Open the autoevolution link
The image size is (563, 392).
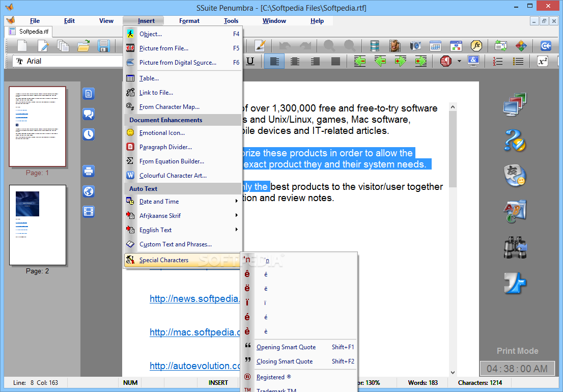195,366
